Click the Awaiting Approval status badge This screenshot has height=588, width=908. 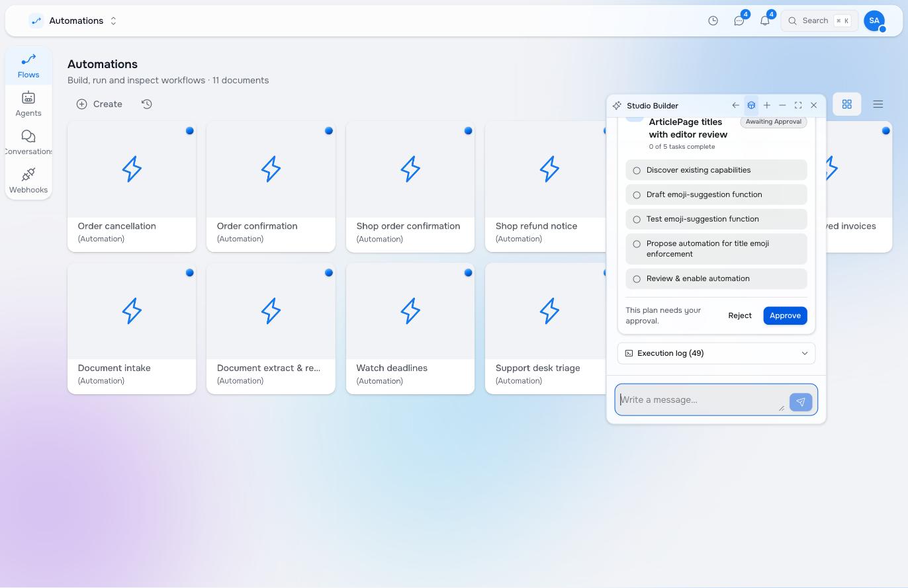[x=774, y=122]
